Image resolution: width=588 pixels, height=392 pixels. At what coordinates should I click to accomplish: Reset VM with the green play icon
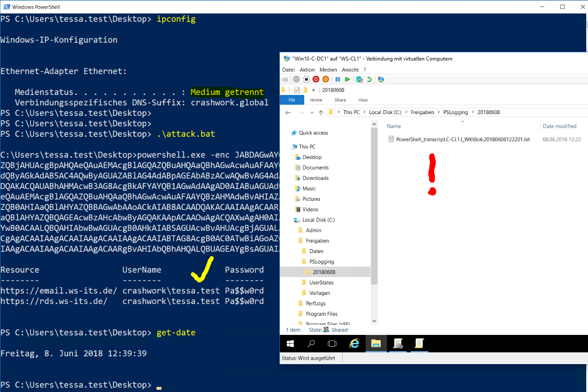pos(347,79)
